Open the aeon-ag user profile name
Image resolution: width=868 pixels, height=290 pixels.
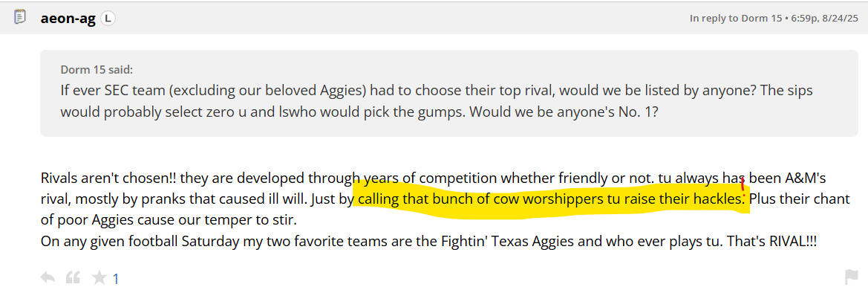68,19
